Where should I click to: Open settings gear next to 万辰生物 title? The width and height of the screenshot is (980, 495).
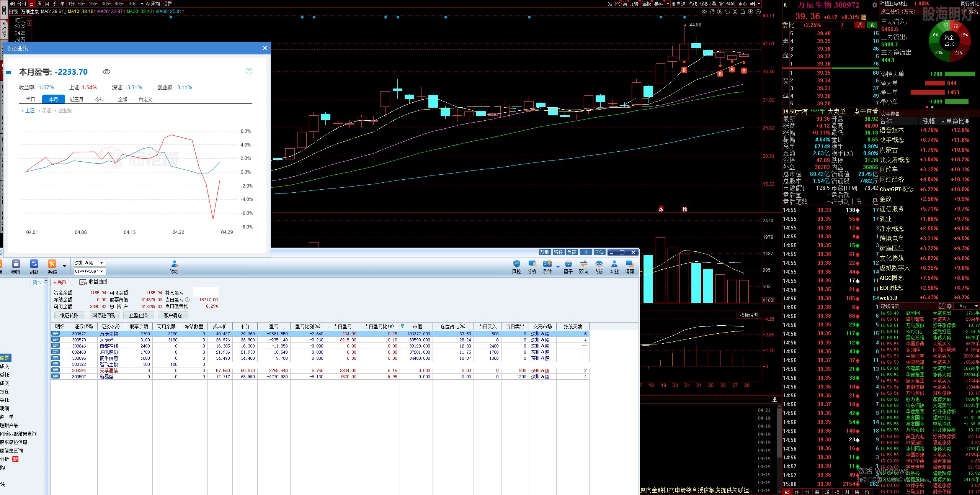874,5
